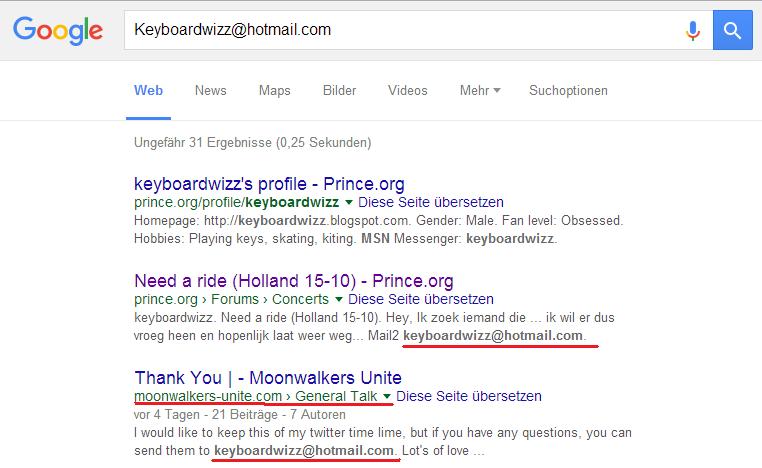Open Need a ride (Holland 15-10) result

(293, 280)
